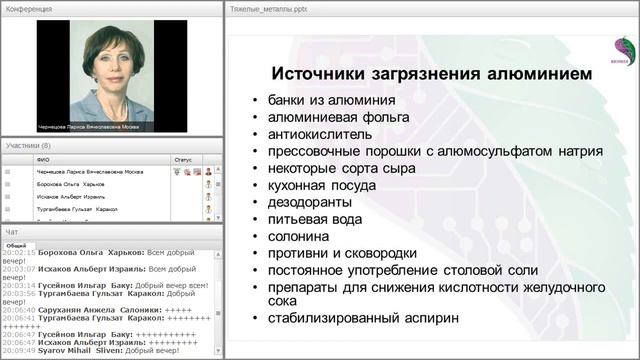Click the bullet 'банки из алюминия'

point(331,100)
